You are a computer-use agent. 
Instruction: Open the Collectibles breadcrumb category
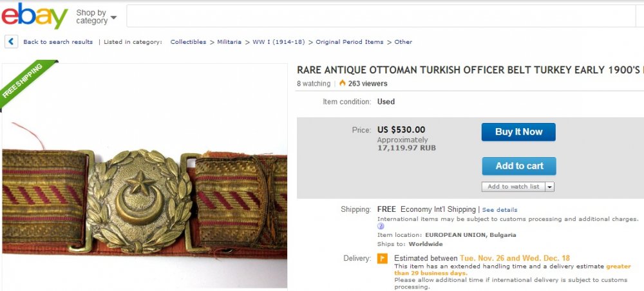click(188, 42)
